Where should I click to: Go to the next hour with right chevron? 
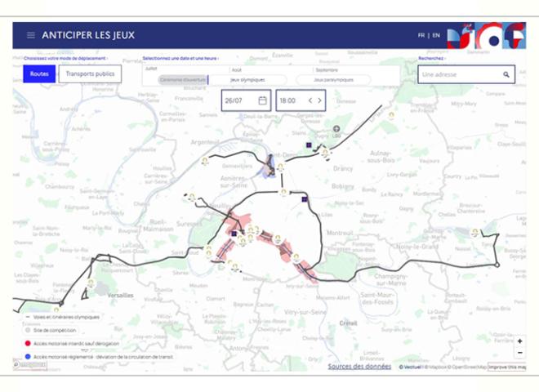[x=319, y=100]
